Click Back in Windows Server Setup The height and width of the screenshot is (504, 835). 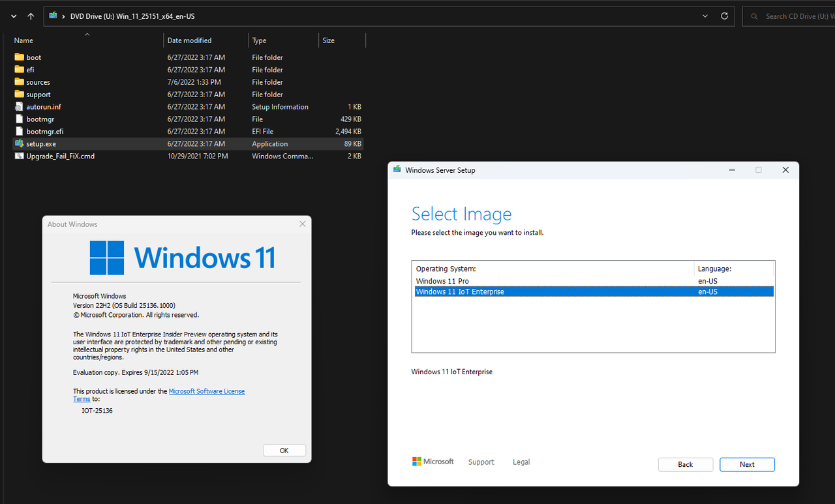tap(686, 464)
